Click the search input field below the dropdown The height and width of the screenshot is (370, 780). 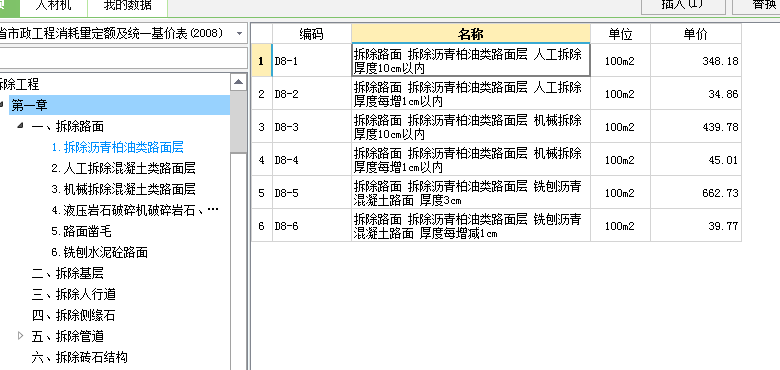123,58
